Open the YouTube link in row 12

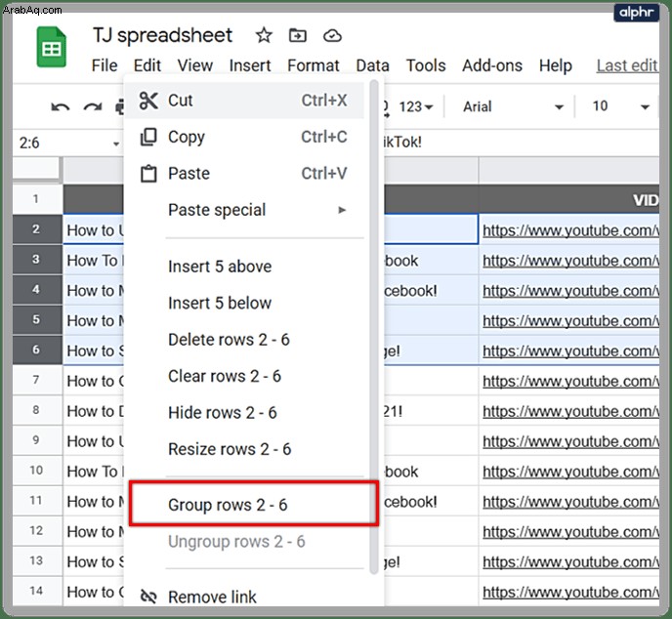pos(570,532)
